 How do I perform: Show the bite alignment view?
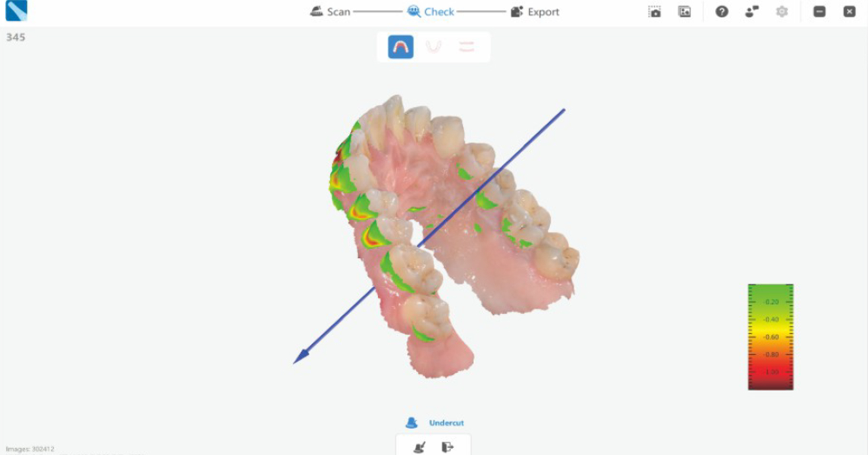pos(467,47)
